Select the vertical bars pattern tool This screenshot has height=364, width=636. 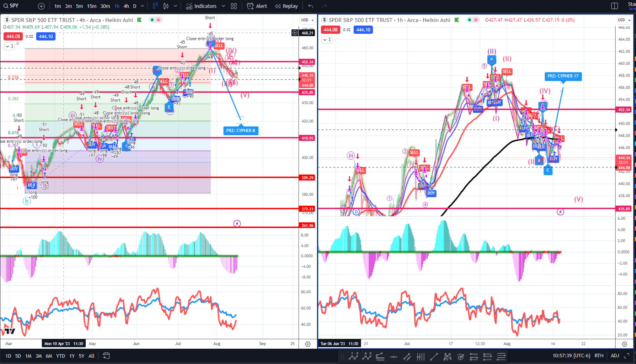point(420,357)
